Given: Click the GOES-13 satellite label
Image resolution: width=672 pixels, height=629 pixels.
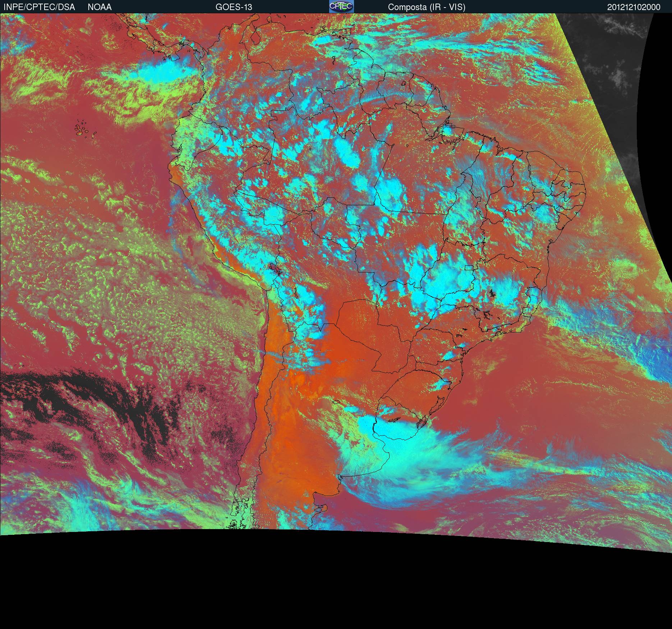Looking at the screenshot, I should click(x=234, y=7).
